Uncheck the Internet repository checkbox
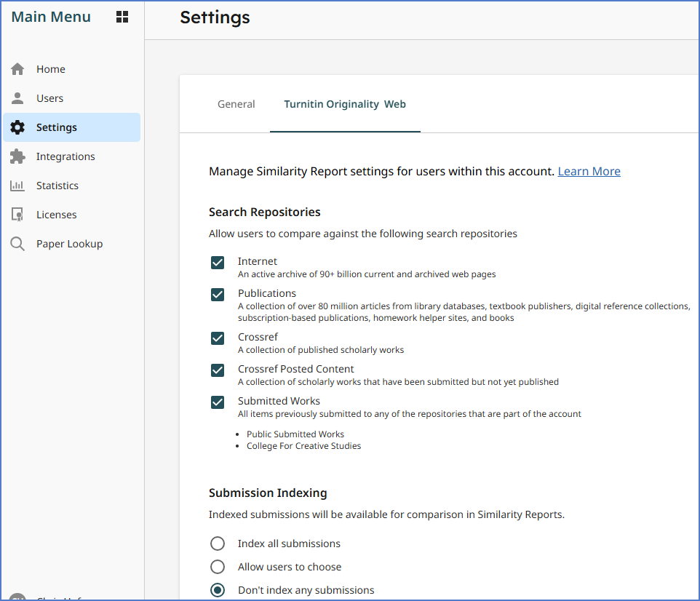The width and height of the screenshot is (700, 601). tap(218, 263)
